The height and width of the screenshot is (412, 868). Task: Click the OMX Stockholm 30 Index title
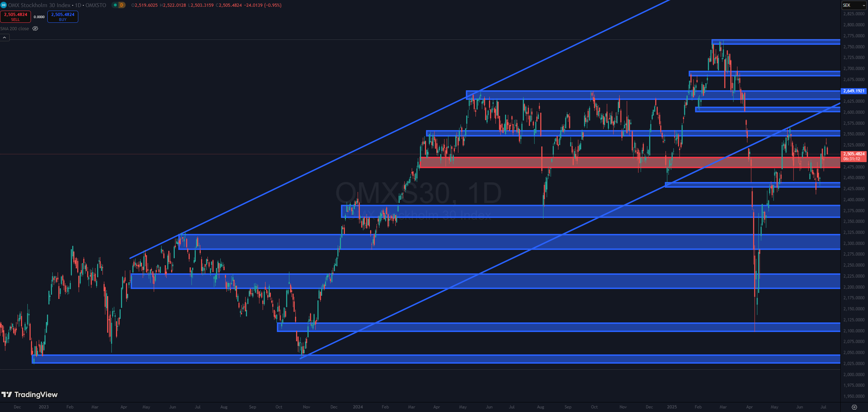[39, 5]
